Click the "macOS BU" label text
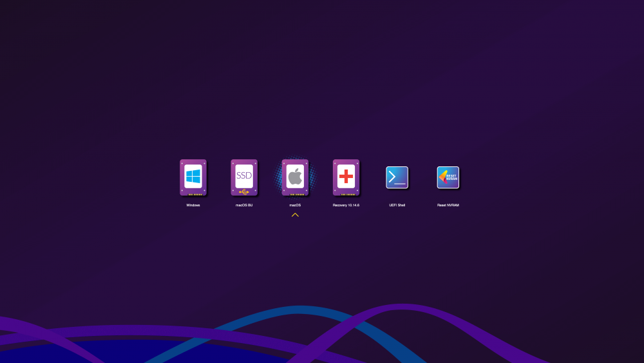This screenshot has width=644, height=363. point(244,205)
